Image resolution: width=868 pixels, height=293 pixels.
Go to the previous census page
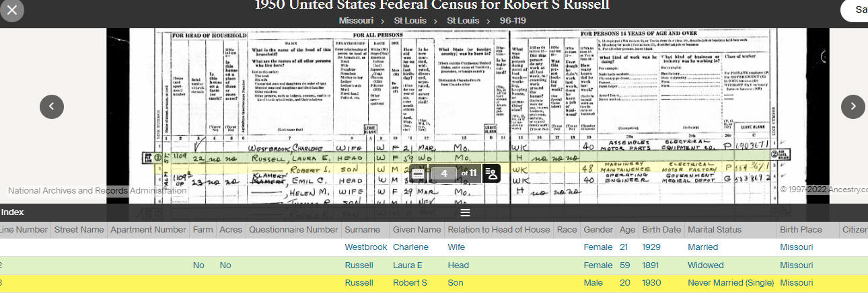[52, 106]
